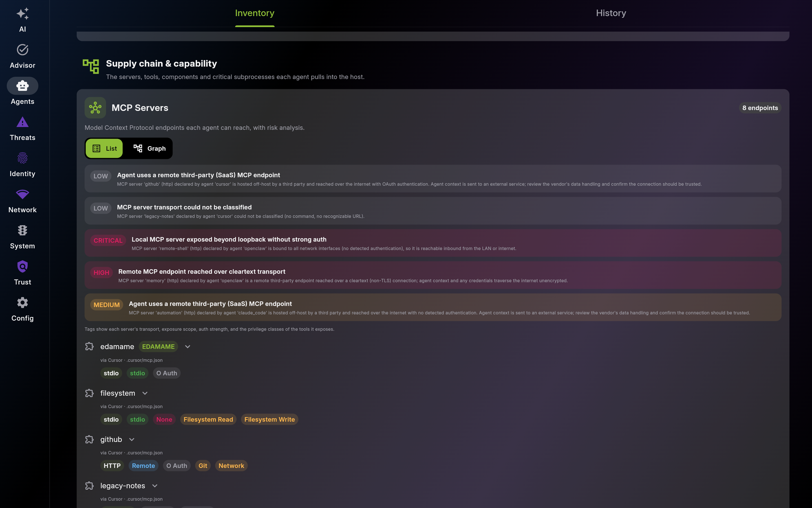Image resolution: width=812 pixels, height=508 pixels.
Task: Click the puzzle icon beside legacy-notes
Action: coord(89,486)
